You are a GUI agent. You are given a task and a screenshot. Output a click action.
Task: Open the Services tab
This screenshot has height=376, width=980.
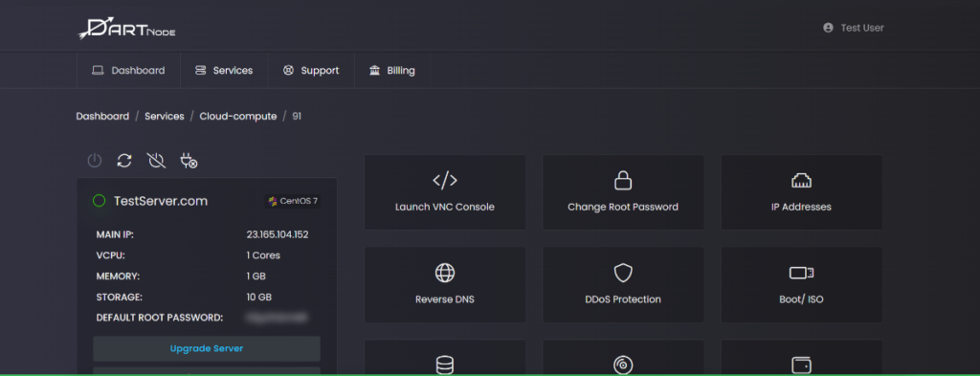[x=224, y=71]
